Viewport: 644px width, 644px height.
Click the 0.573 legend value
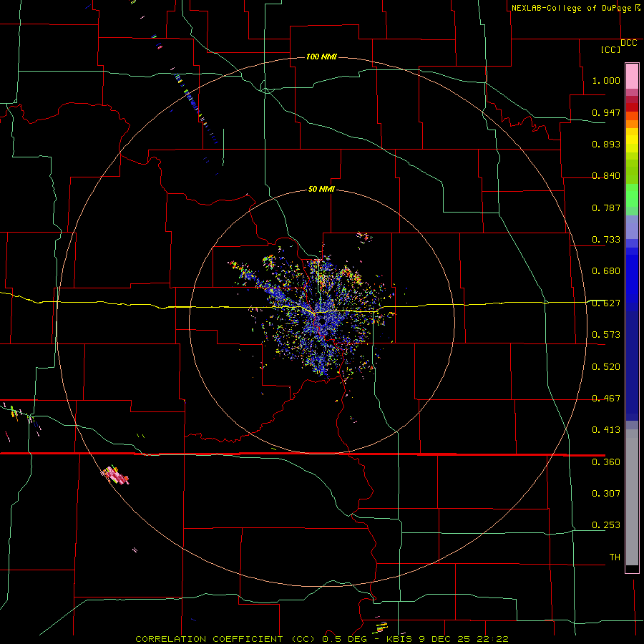(x=606, y=335)
